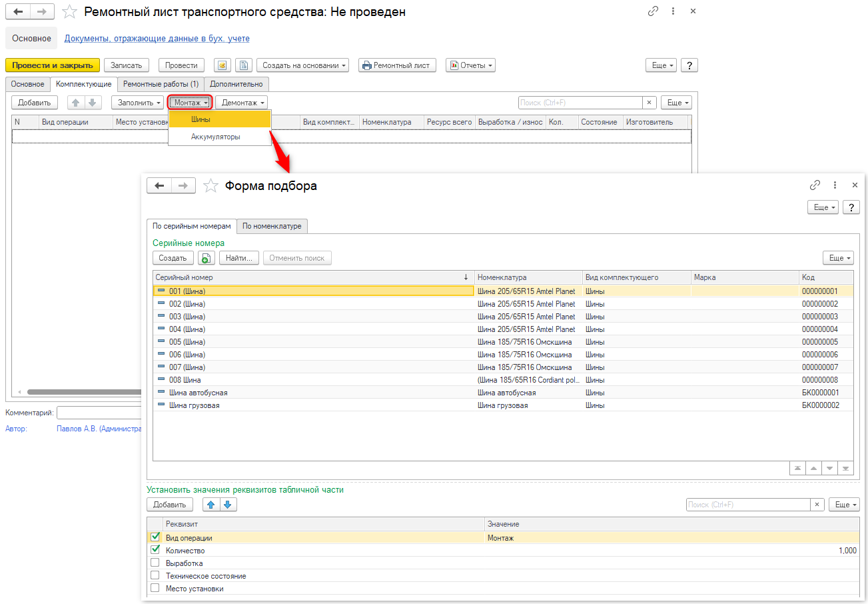Uncheck the Вид операции checkbox
868x604 pixels.
point(155,537)
